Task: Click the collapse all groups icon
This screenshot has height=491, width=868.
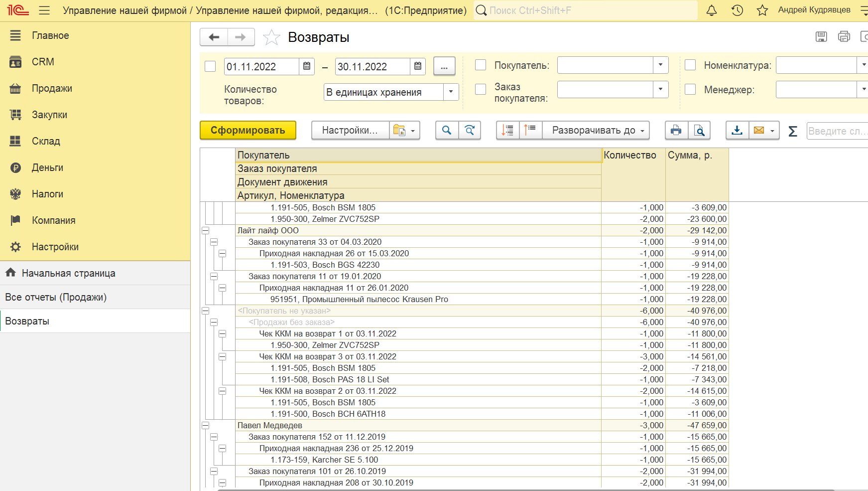Action: (x=508, y=130)
